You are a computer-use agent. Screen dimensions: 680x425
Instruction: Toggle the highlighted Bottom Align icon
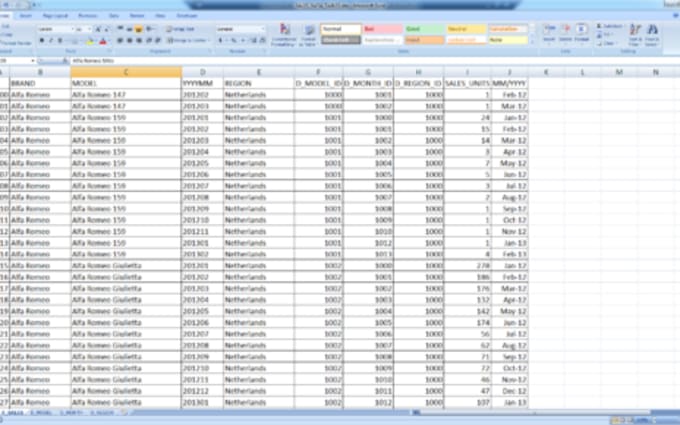click(139, 29)
